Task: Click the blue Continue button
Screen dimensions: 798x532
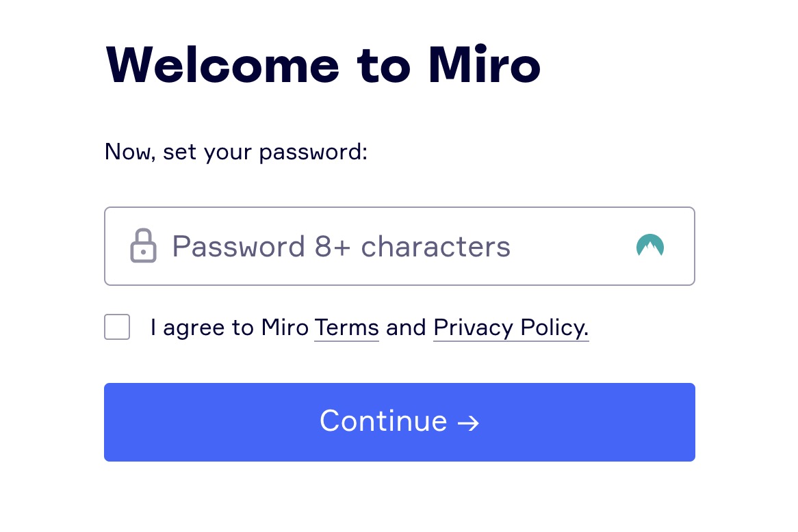Action: click(x=400, y=422)
